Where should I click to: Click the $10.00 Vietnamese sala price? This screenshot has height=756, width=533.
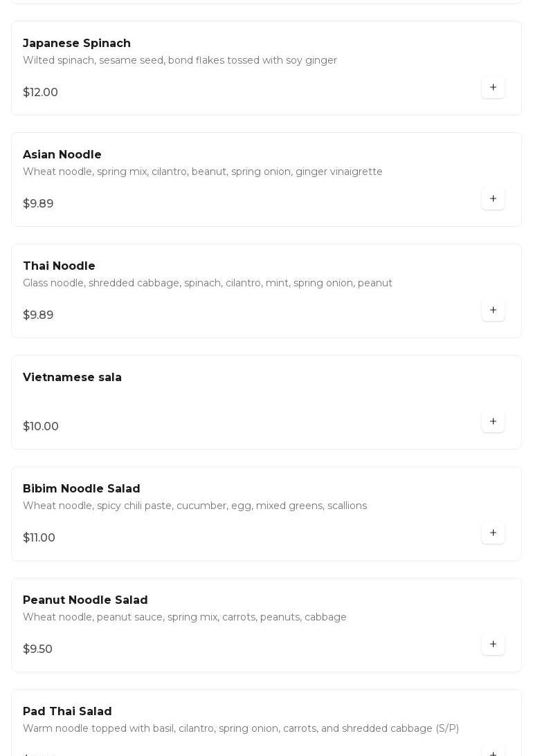coord(41,427)
